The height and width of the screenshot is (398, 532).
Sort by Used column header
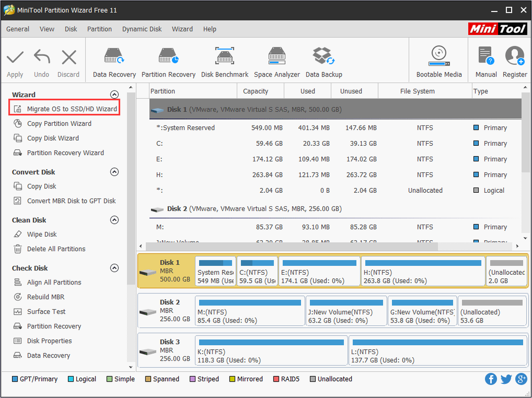click(x=308, y=91)
